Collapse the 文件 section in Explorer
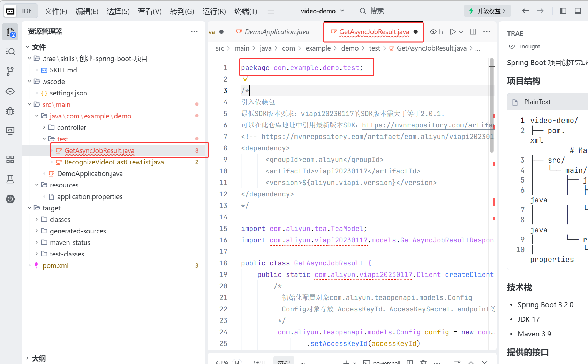This screenshot has width=588, height=364. (28, 47)
